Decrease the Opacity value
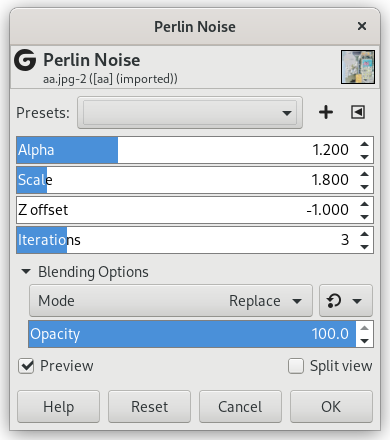 365,340
